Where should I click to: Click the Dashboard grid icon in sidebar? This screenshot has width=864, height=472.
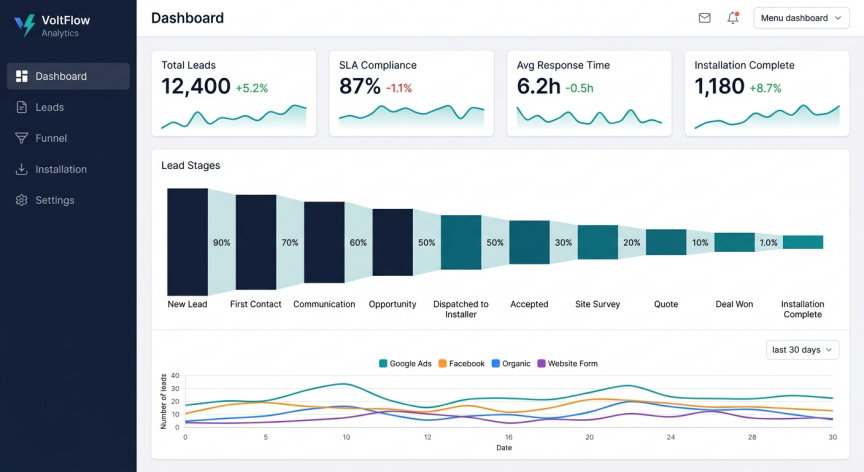(21, 76)
